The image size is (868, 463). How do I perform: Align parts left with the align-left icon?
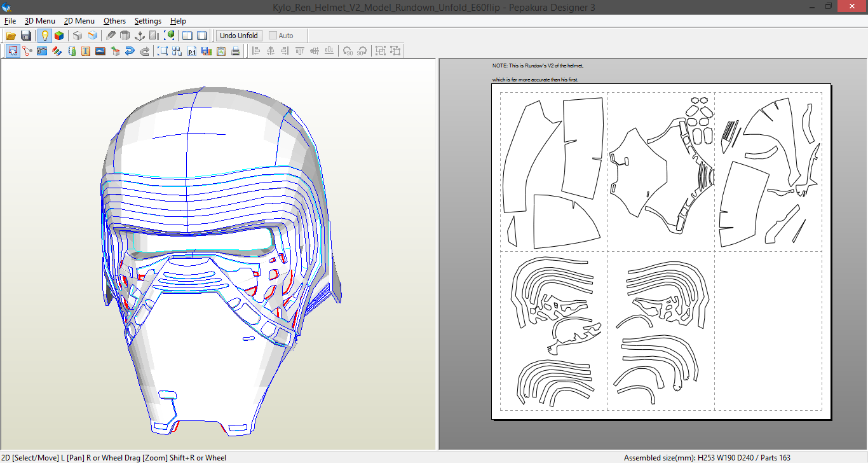[x=256, y=51]
